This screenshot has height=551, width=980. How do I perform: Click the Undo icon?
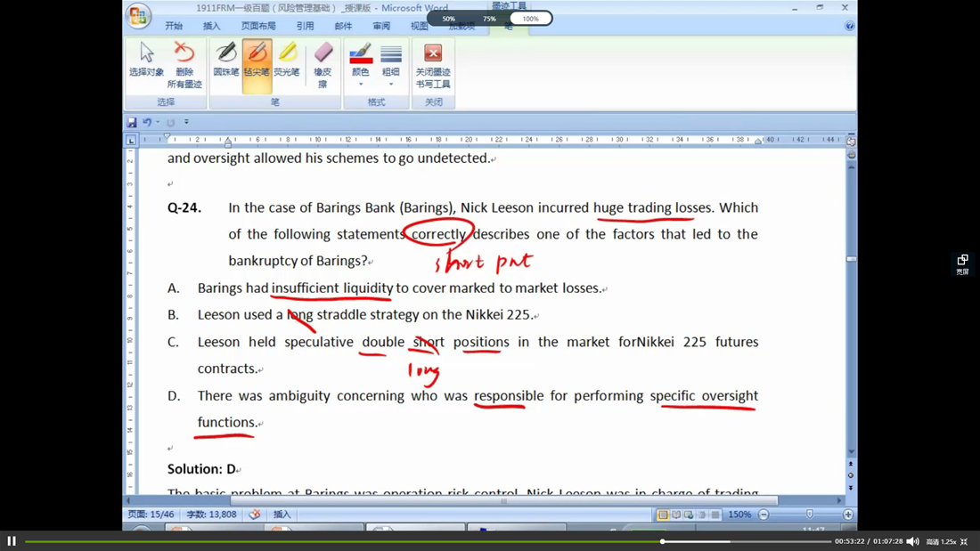point(147,123)
